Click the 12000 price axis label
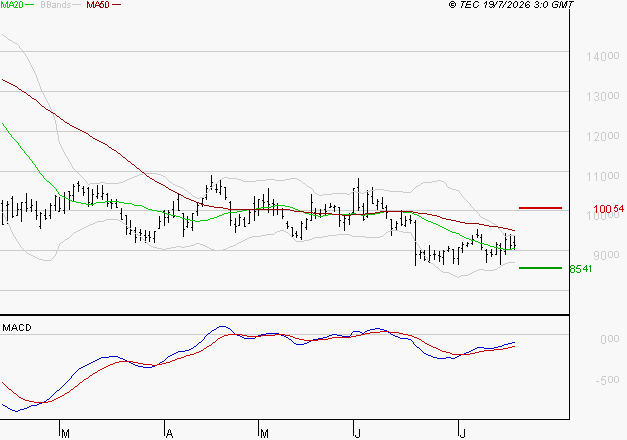This screenshot has height=440, width=627. coord(603,136)
